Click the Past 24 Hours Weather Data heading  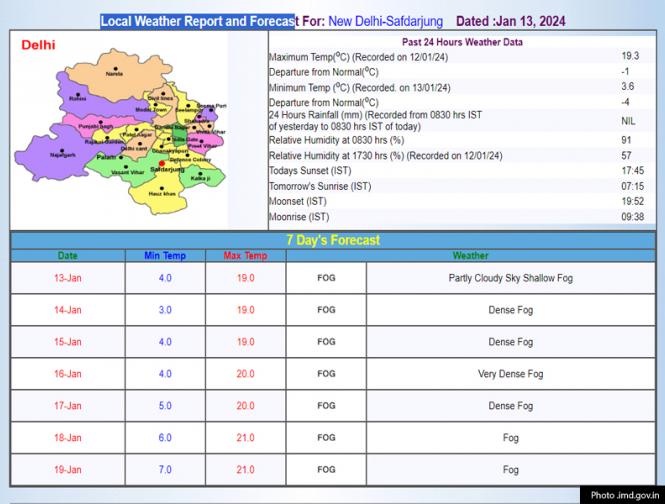pos(461,42)
